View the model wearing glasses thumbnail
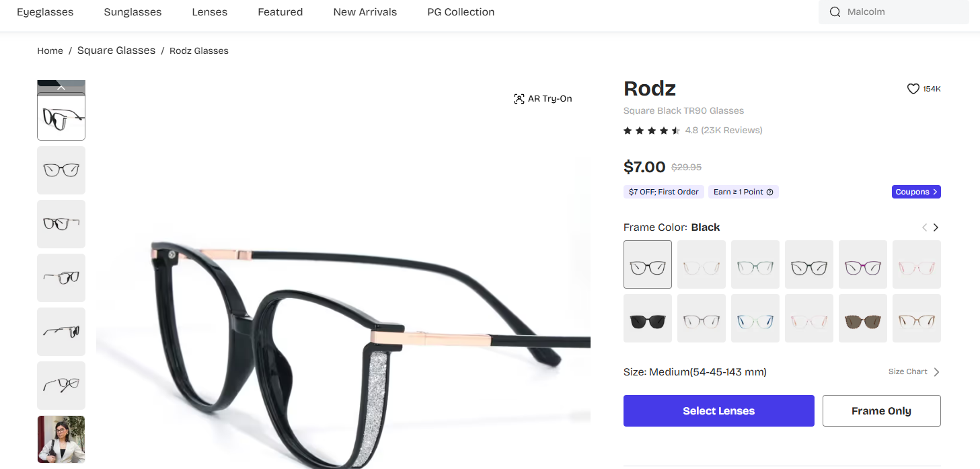 [61, 439]
